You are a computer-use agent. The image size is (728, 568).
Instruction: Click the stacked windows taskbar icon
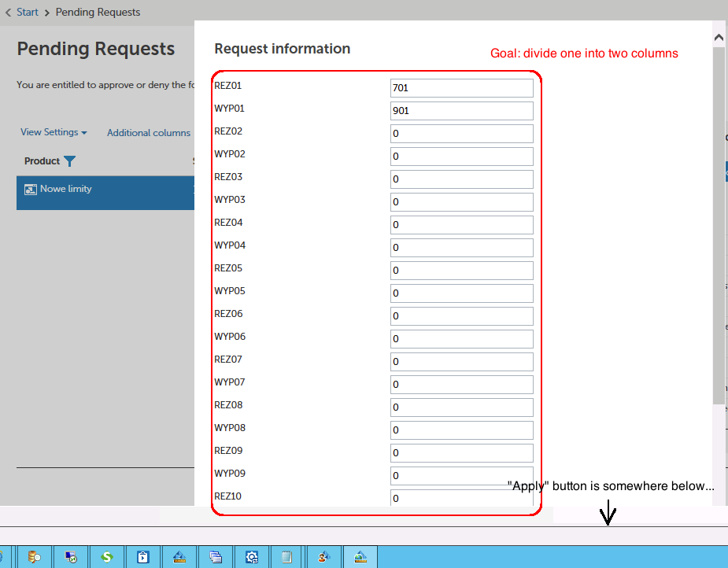point(216,556)
